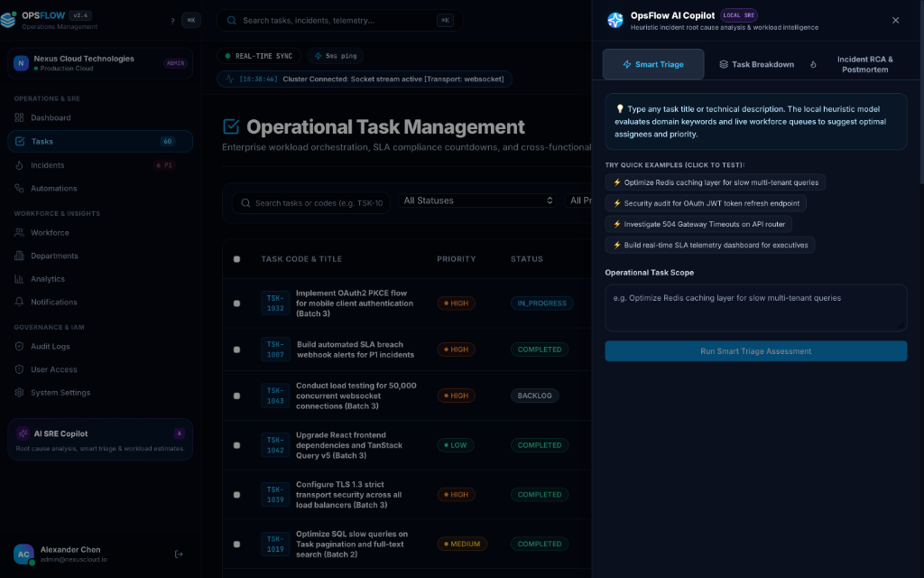This screenshot has width=924, height=578.
Task: Close the OpsFlow AI Copilot panel
Action: pyautogui.click(x=896, y=20)
